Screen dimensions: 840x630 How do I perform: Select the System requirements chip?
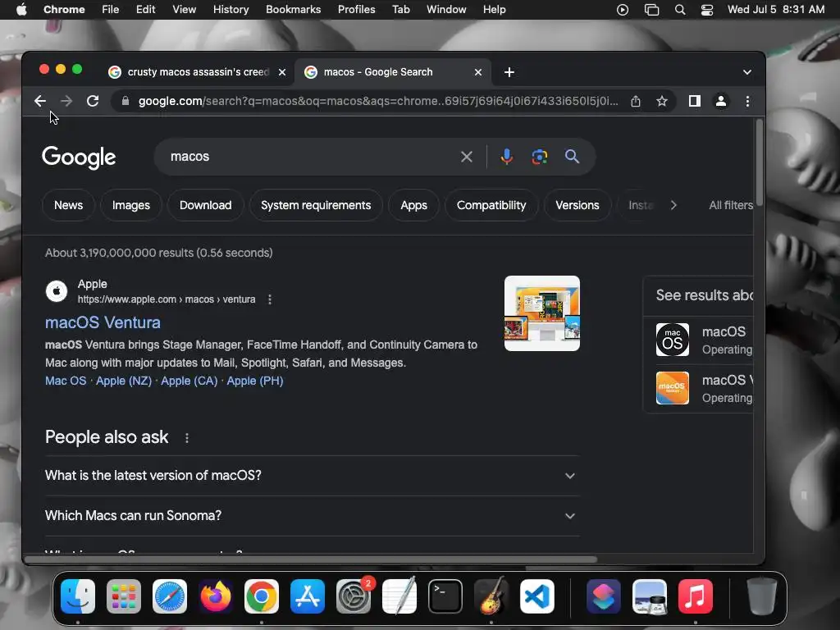click(316, 205)
